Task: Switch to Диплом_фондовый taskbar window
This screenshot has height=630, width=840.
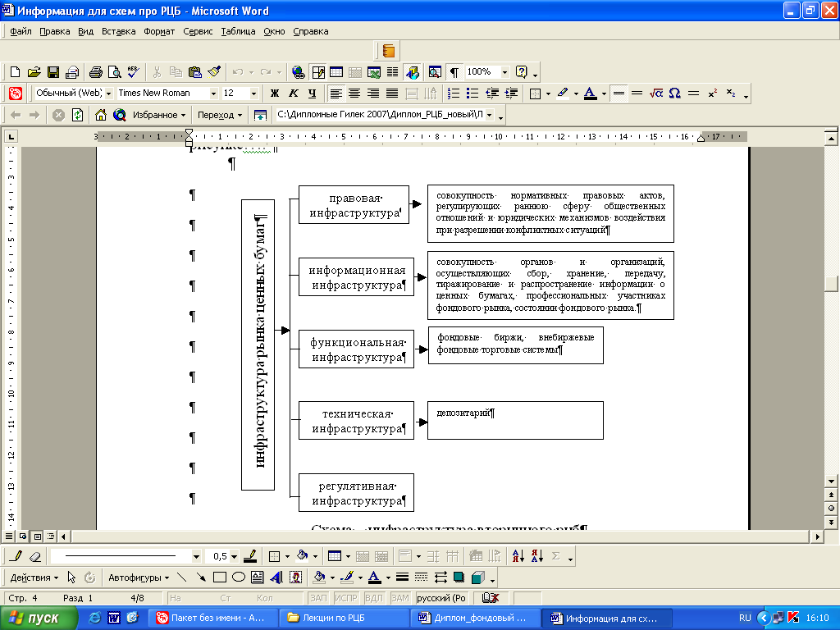Action: tap(477, 619)
